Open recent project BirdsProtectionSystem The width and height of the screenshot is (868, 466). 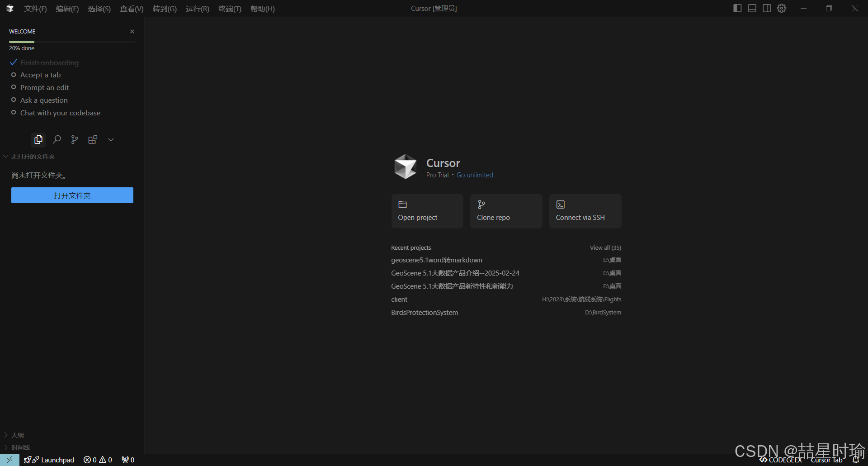(506, 313)
